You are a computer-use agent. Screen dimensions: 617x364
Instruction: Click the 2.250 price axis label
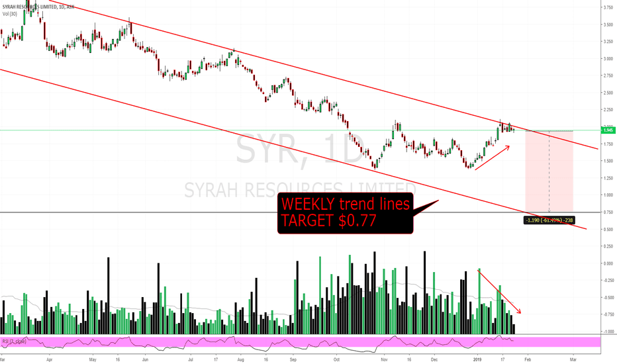point(608,110)
